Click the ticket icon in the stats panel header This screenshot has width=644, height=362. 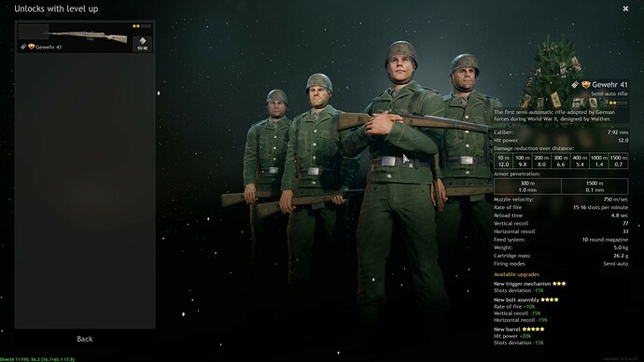(575, 85)
